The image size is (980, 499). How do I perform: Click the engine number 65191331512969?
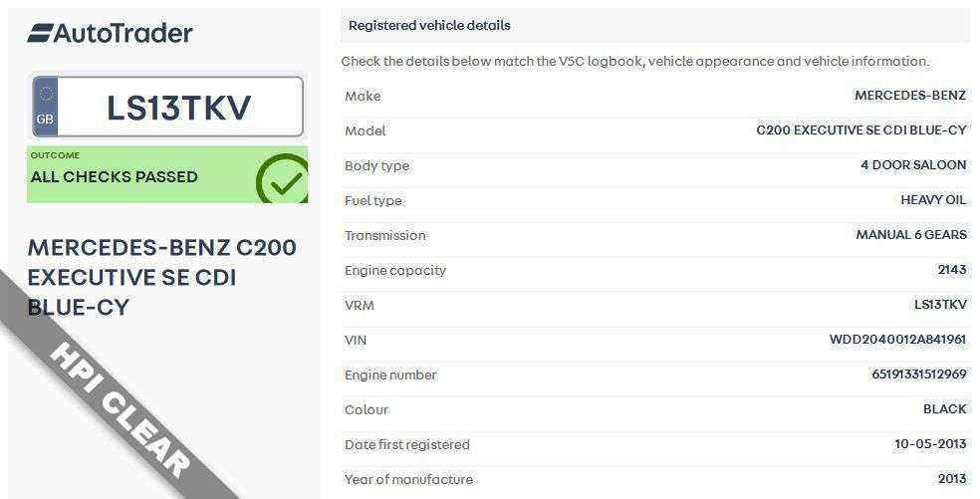click(918, 374)
